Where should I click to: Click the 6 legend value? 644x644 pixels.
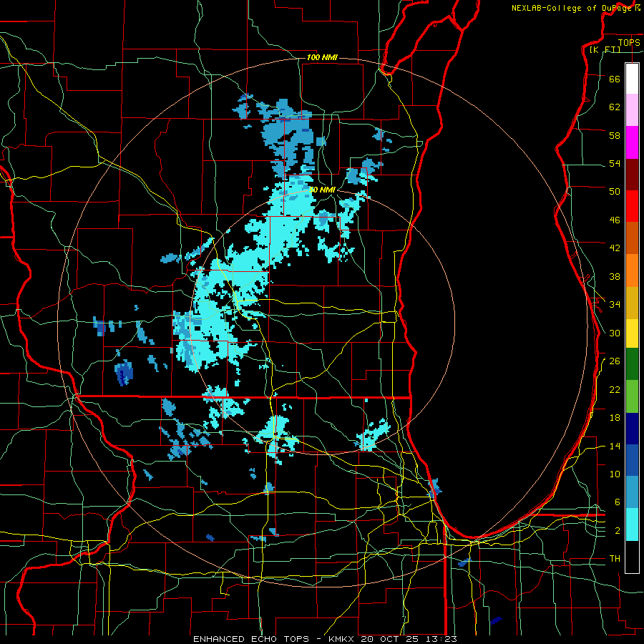(x=618, y=502)
